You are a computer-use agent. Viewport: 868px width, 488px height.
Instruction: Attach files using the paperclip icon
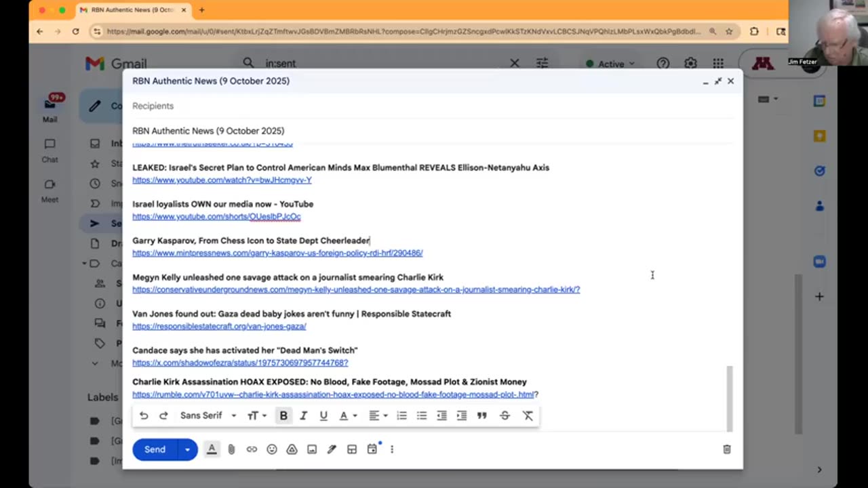[231, 449]
